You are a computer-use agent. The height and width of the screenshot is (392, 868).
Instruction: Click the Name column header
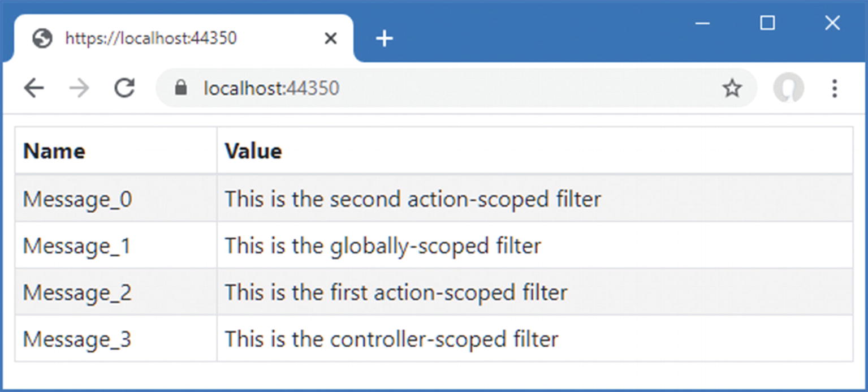[54, 151]
